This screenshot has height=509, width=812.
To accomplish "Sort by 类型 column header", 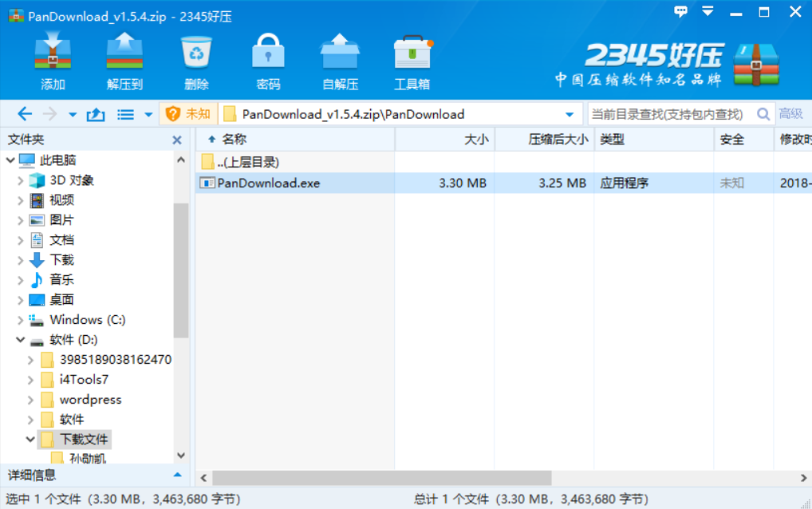I will pyautogui.click(x=654, y=140).
